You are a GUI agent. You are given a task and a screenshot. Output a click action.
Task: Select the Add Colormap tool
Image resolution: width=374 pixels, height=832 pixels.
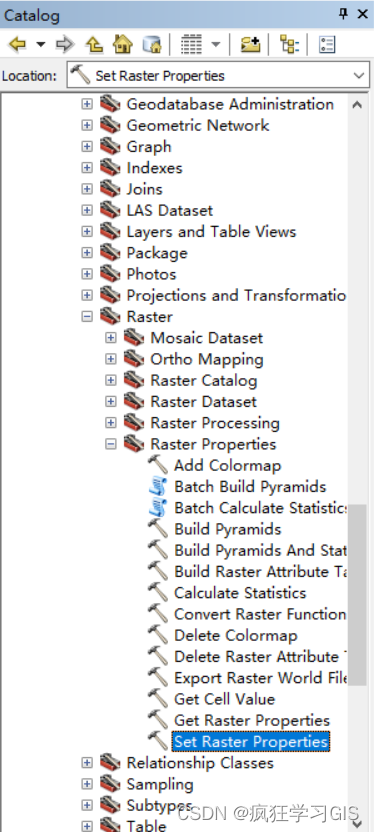pyautogui.click(x=228, y=465)
